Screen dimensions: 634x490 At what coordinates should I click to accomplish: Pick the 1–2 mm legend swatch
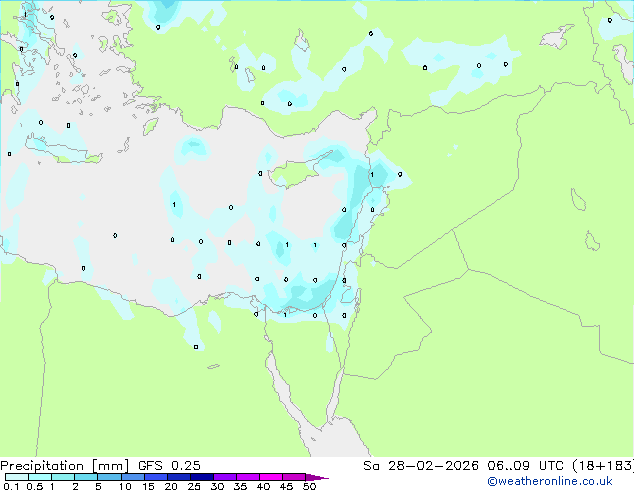[x=63, y=477]
